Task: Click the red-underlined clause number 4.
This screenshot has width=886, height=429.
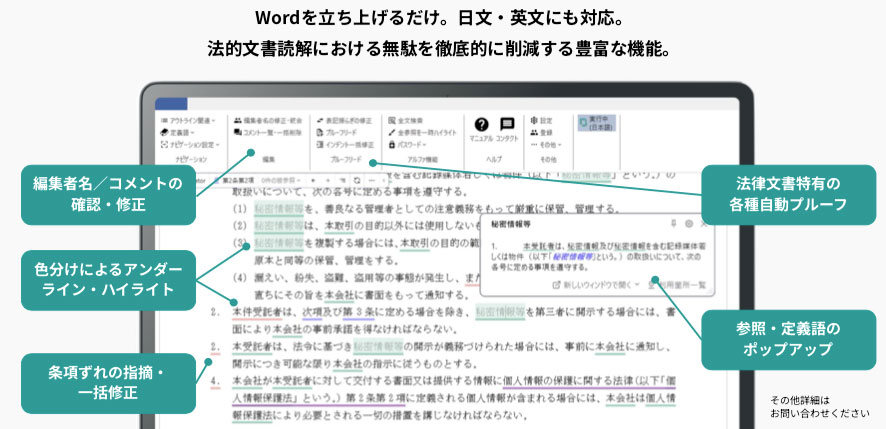Action: click(x=215, y=380)
